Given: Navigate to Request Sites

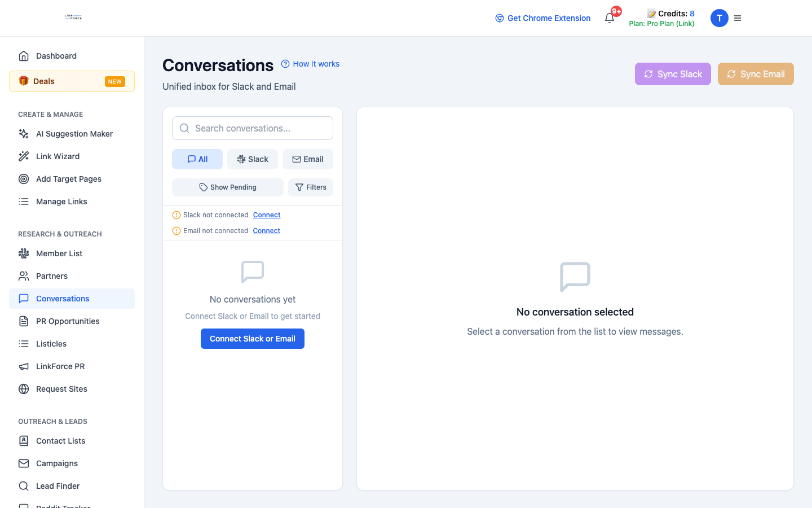Looking at the screenshot, I should tap(72, 389).
